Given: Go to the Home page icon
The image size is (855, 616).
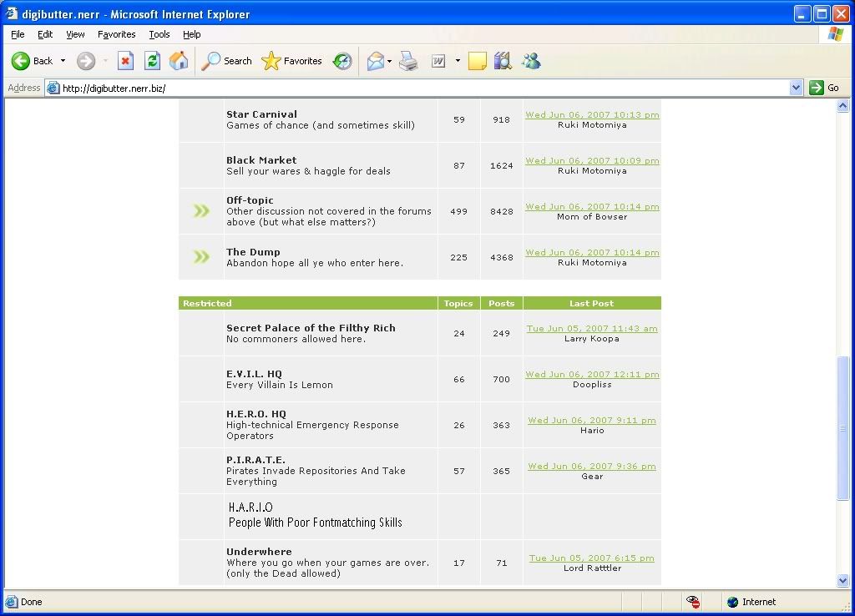Looking at the screenshot, I should click(x=179, y=61).
